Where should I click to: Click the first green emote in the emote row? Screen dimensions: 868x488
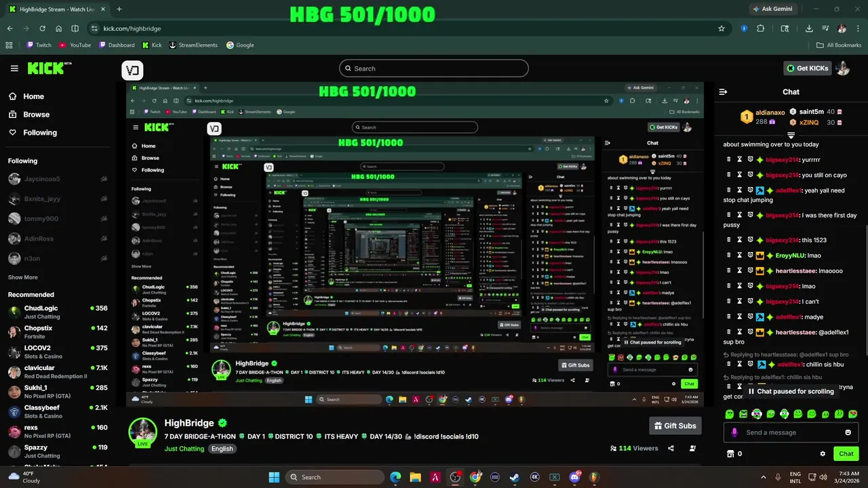click(730, 414)
